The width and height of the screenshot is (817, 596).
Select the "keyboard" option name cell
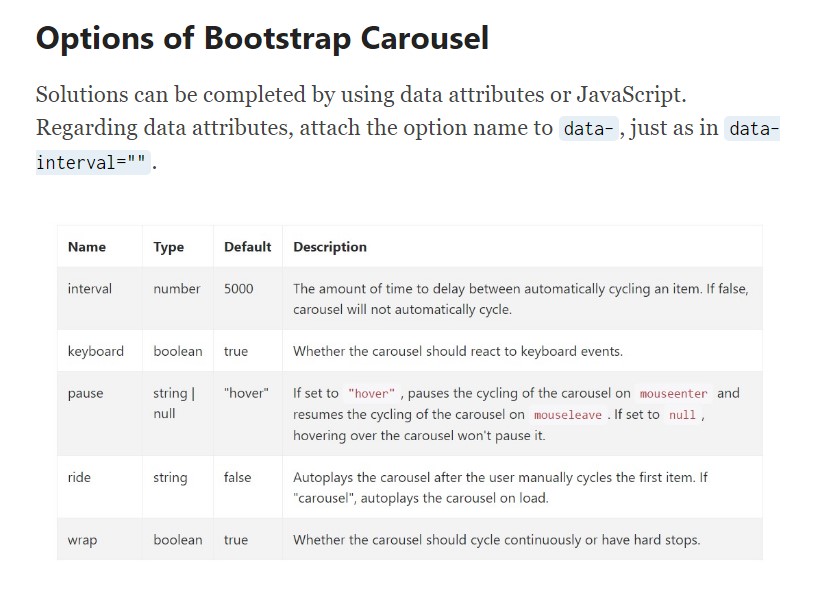96,351
